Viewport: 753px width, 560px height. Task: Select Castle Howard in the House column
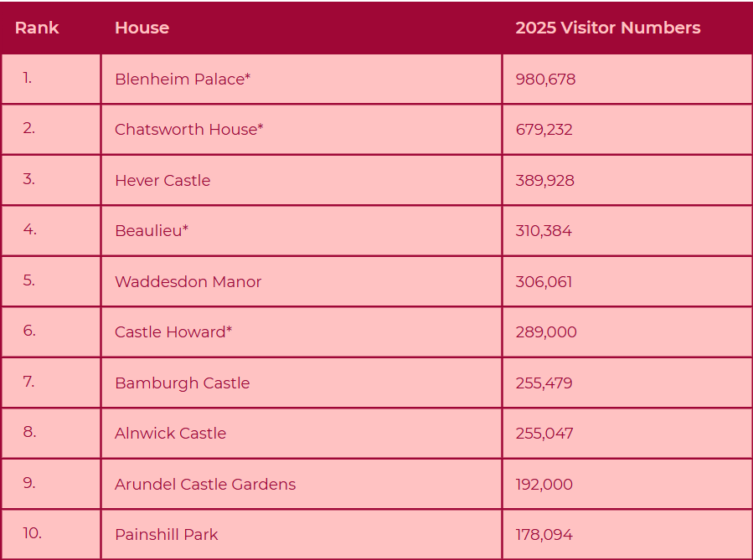pyautogui.click(x=173, y=332)
